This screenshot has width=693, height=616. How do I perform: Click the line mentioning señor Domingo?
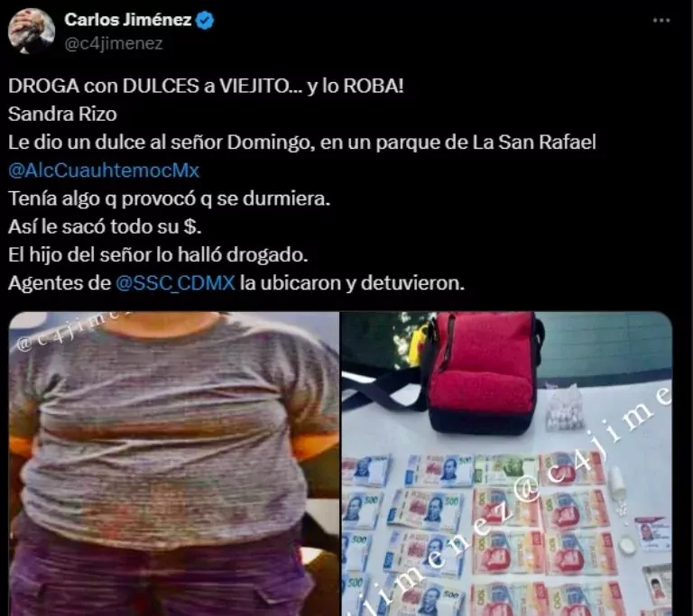pos(302,143)
